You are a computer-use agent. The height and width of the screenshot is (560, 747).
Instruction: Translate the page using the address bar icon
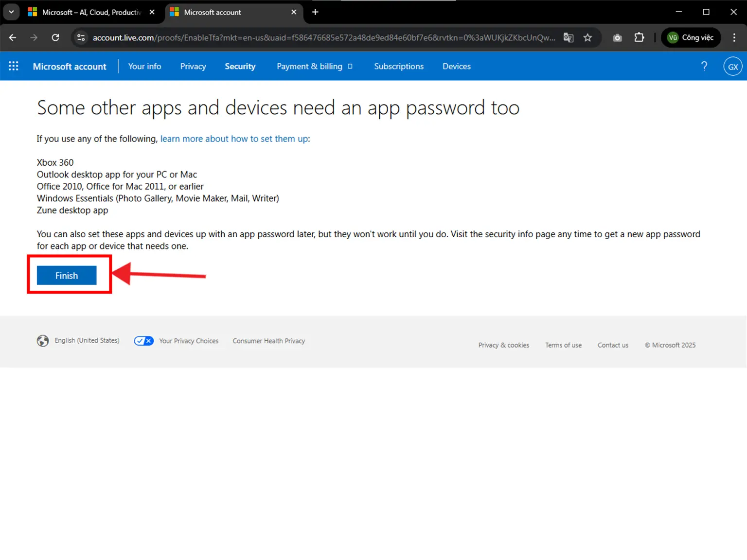(568, 37)
